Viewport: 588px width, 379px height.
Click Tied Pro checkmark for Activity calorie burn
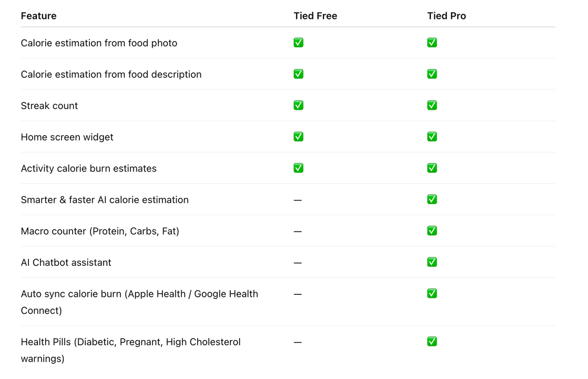coord(432,168)
